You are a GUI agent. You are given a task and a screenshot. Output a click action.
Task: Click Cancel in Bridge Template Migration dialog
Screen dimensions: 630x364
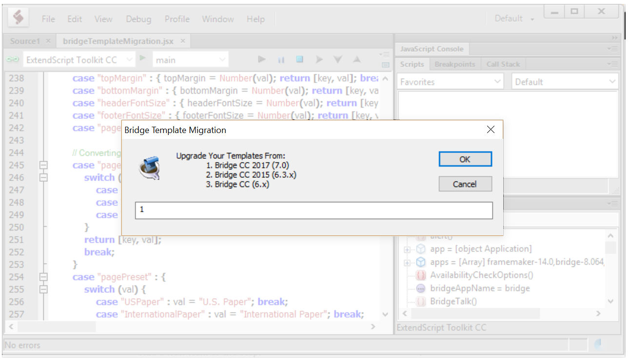(465, 184)
